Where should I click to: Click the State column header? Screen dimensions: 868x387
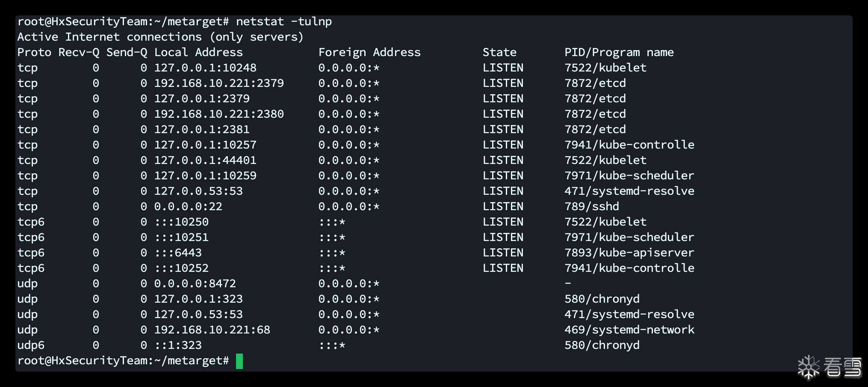pyautogui.click(x=499, y=52)
